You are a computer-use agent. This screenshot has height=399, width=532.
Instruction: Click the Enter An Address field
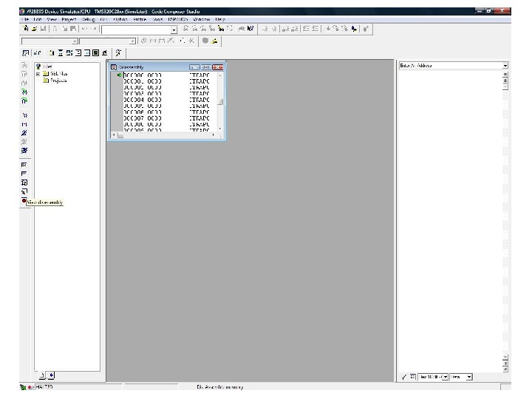point(451,66)
